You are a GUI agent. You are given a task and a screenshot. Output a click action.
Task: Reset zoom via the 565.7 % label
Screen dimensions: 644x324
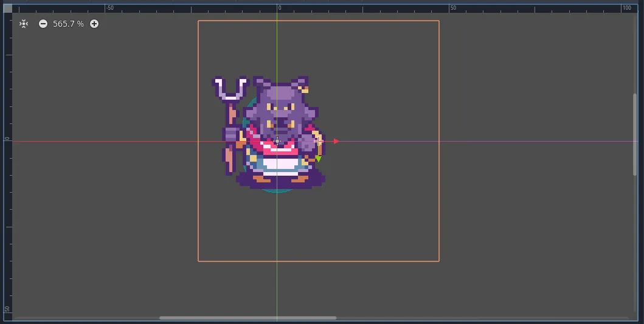pos(68,24)
